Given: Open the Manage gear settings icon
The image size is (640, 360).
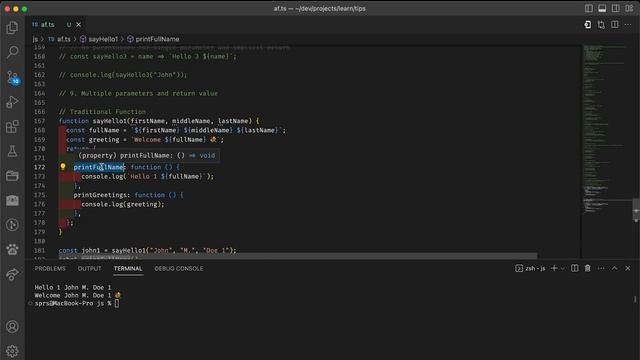Looking at the screenshot, I should pyautogui.click(x=12, y=351).
